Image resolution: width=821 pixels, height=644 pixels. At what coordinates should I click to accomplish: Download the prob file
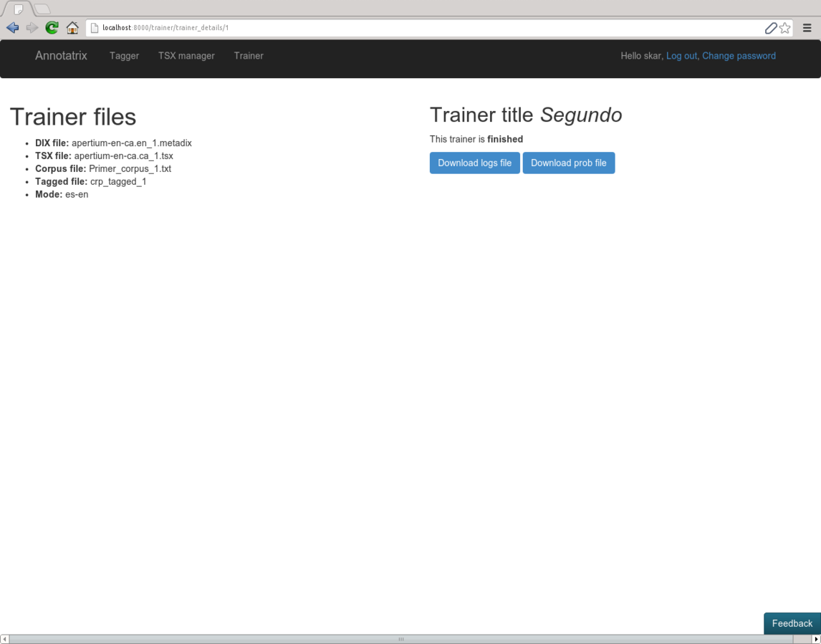coord(568,163)
